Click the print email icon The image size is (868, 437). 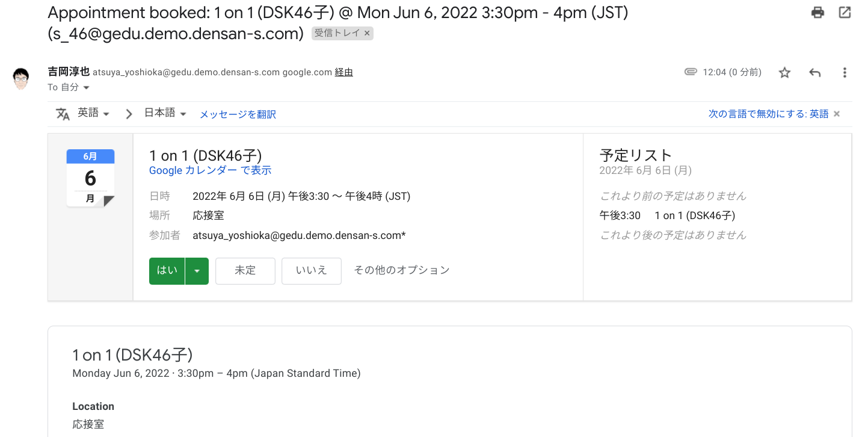(x=817, y=12)
